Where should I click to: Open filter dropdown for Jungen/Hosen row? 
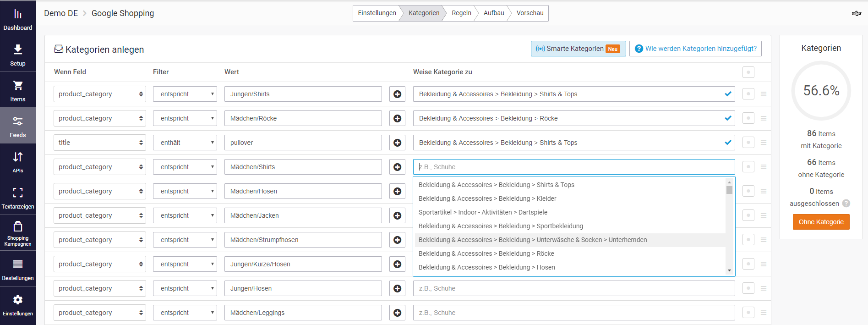(x=185, y=288)
